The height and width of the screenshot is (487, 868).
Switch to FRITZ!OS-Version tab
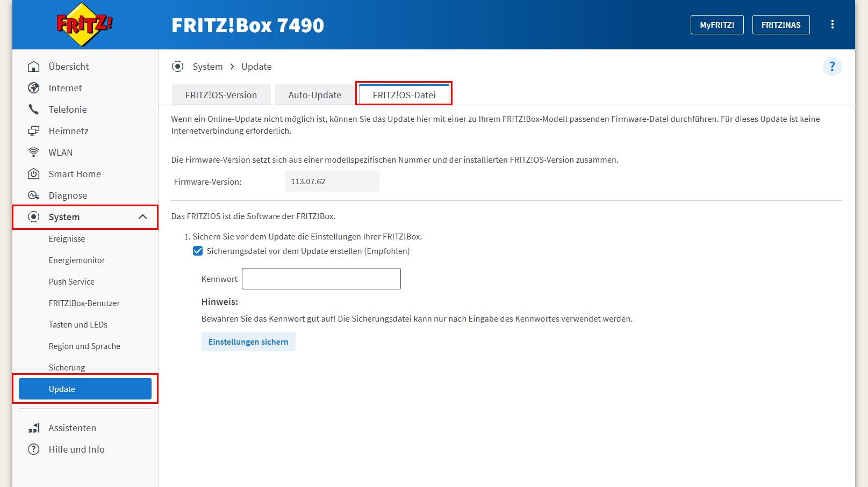[x=221, y=95]
